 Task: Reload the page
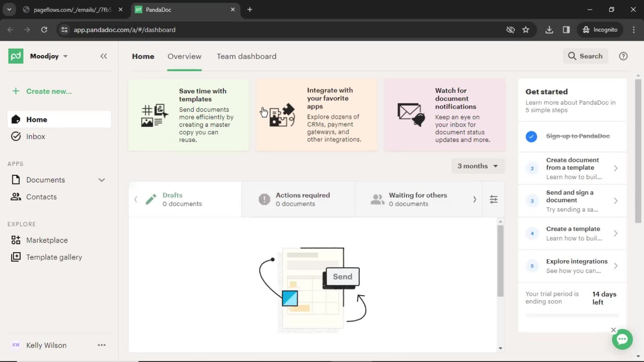point(44,29)
